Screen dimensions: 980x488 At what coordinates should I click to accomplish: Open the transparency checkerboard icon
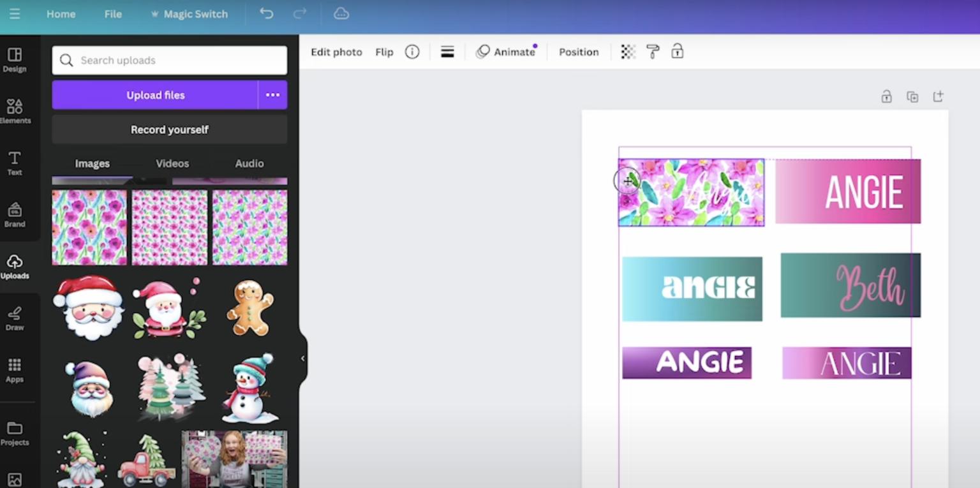click(x=628, y=52)
